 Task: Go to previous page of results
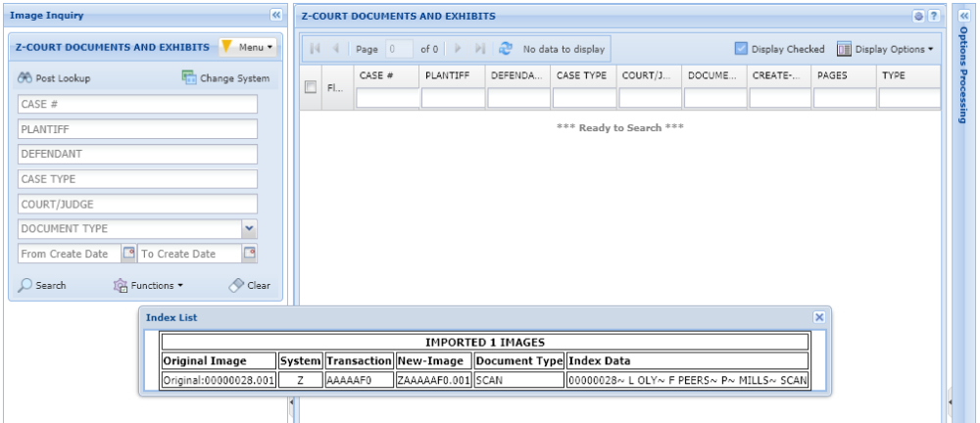(335, 49)
